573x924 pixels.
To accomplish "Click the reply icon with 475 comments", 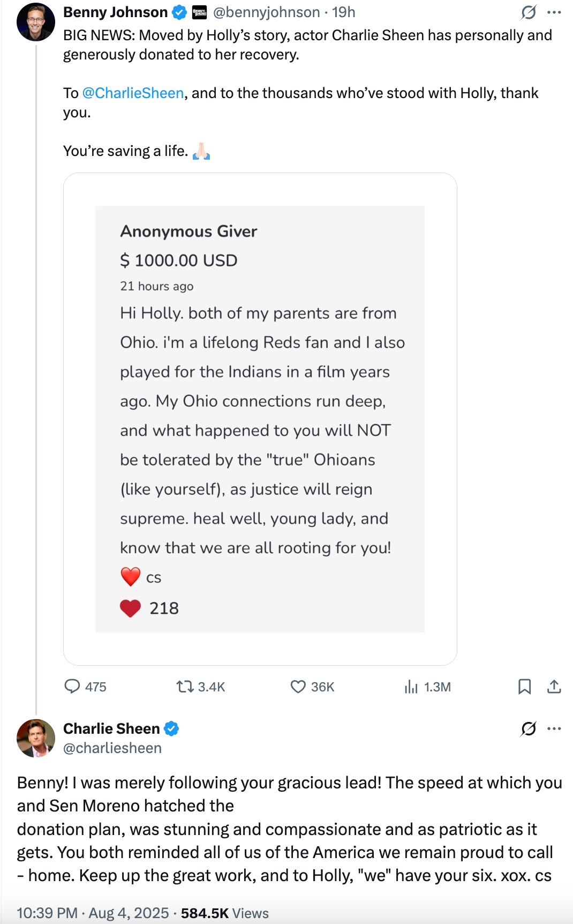I will 72,687.
